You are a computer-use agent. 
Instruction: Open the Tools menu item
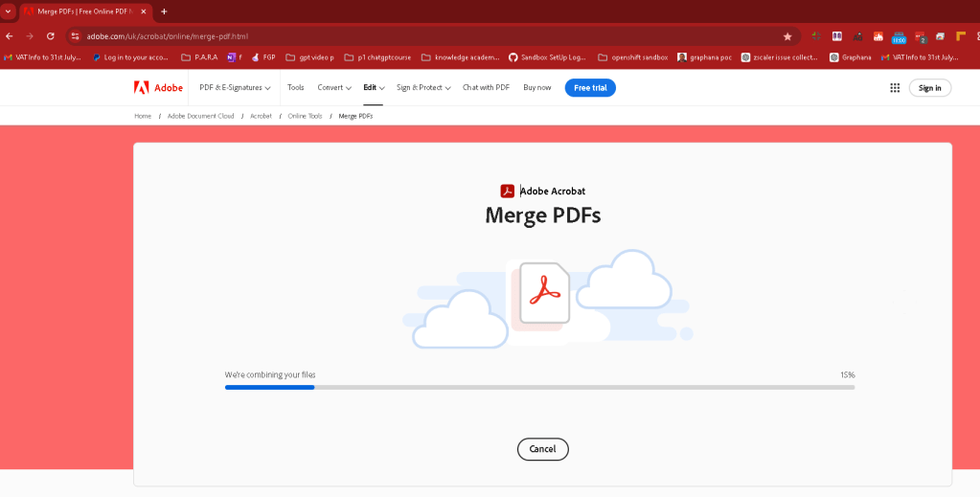click(296, 87)
